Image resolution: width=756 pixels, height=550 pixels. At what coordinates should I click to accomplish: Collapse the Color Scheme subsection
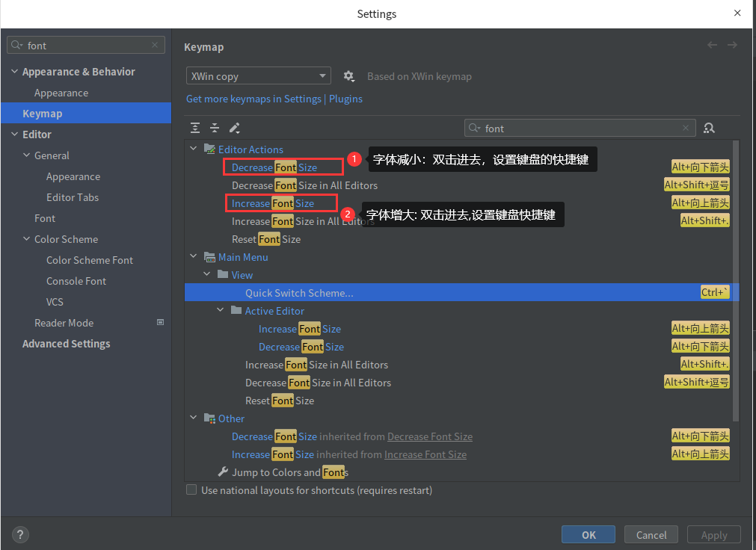26,238
